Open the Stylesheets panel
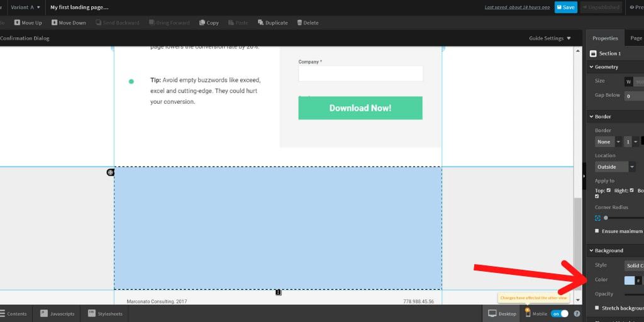Screen dimensions: 644x322 pyautogui.click(x=105, y=314)
